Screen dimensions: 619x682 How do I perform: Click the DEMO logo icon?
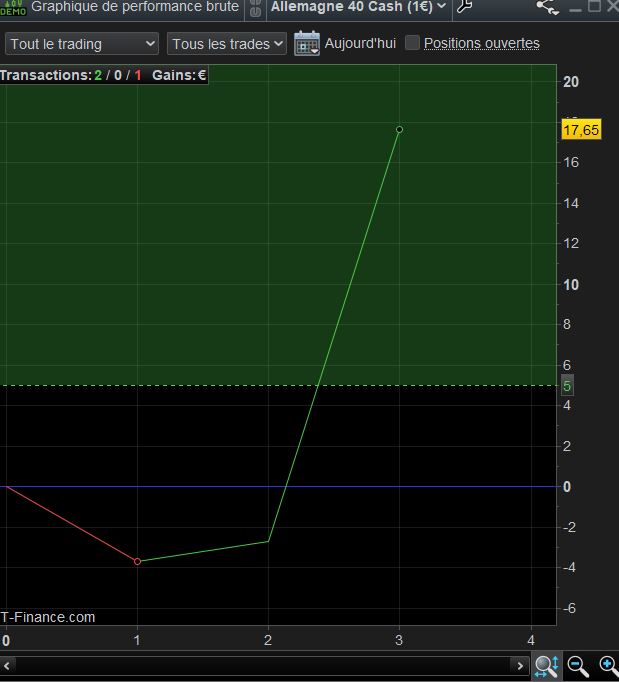[13, 7]
